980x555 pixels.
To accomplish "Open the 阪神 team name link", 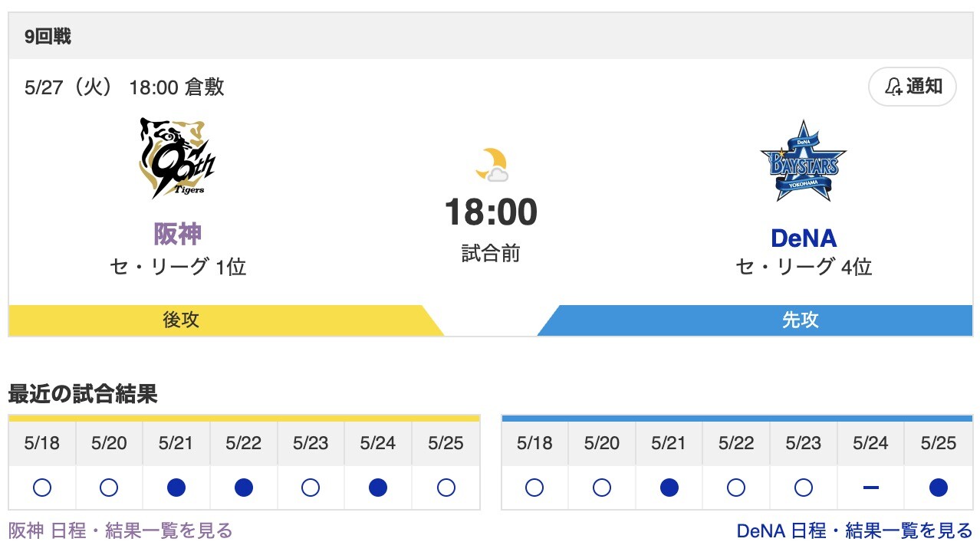I will (177, 234).
